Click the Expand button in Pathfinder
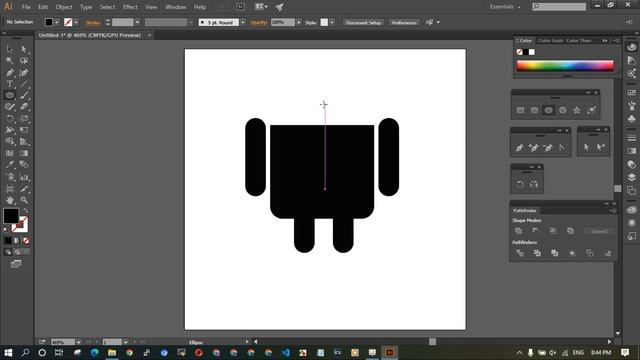The height and width of the screenshot is (360, 640). pyautogui.click(x=599, y=231)
